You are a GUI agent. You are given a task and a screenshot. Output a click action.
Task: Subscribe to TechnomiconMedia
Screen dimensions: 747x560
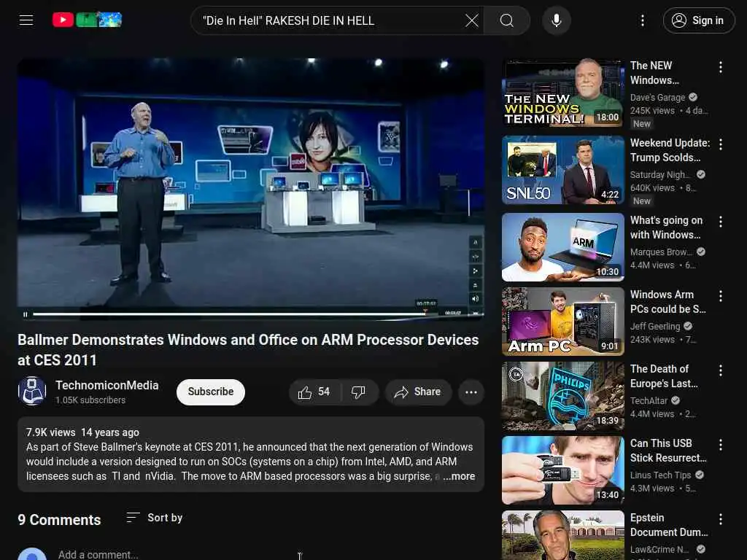[211, 392]
